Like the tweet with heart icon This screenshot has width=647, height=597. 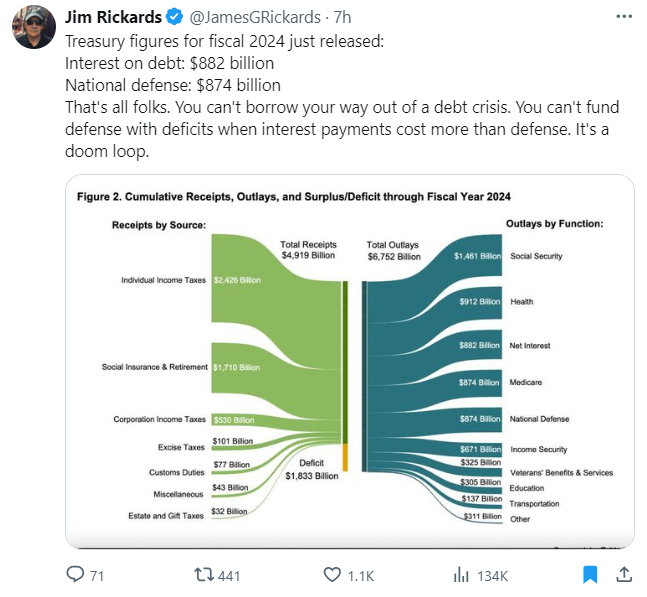pos(334,575)
